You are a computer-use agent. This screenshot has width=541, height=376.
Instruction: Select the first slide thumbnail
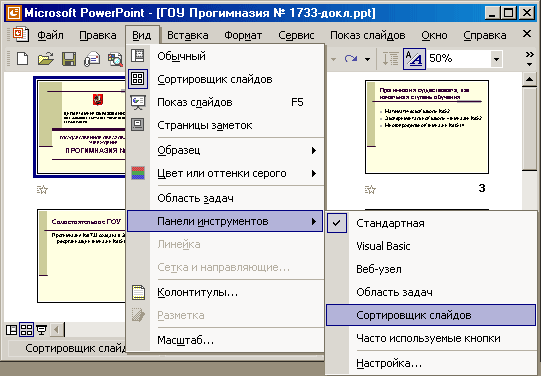(x=81, y=127)
